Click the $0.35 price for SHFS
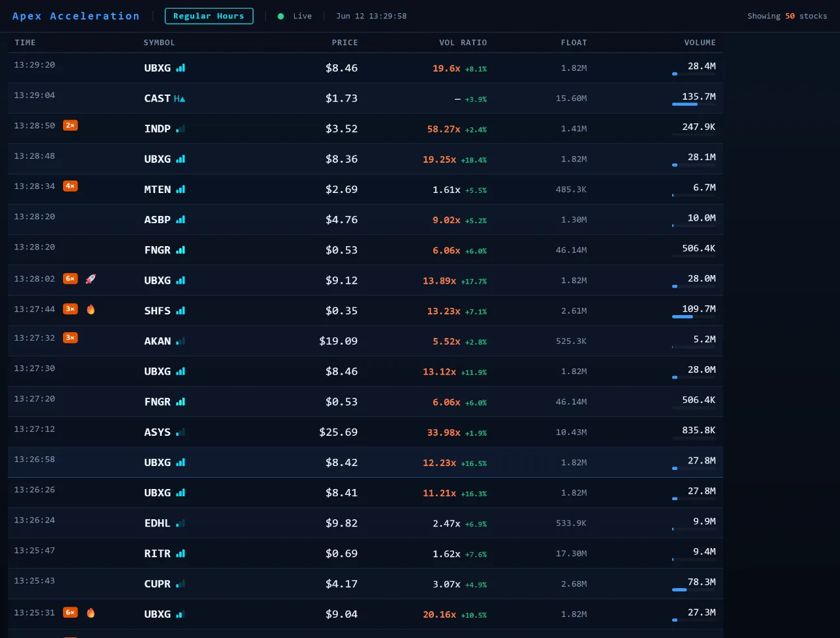The image size is (840, 638). pyautogui.click(x=342, y=310)
